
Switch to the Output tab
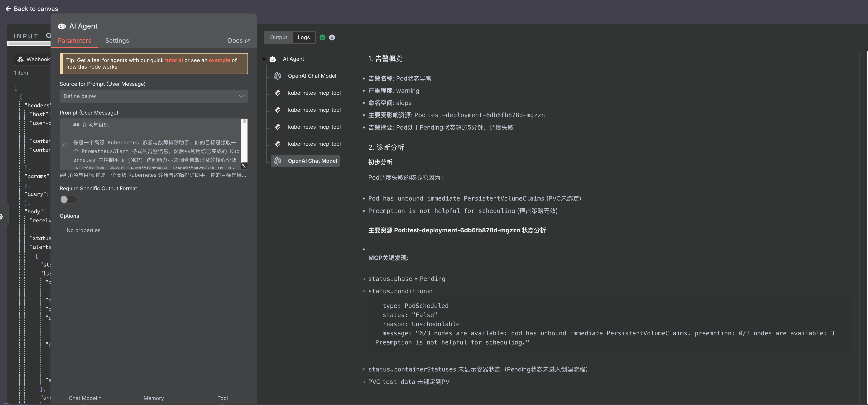tap(278, 37)
